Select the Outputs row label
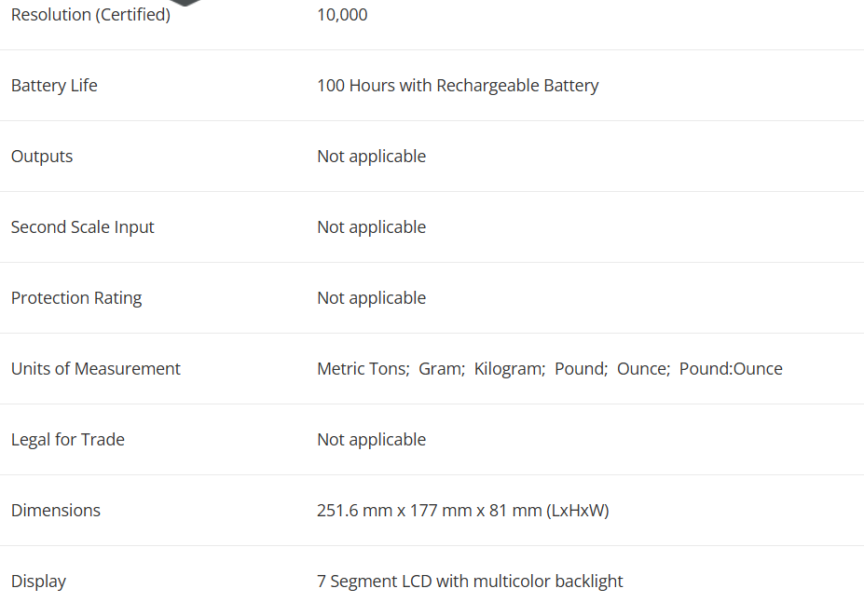Viewport: 864px width, 616px height. point(42,157)
